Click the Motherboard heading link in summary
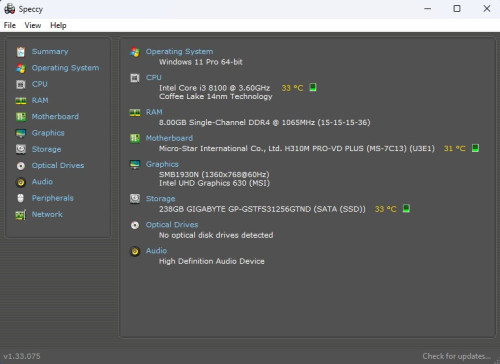 (169, 138)
